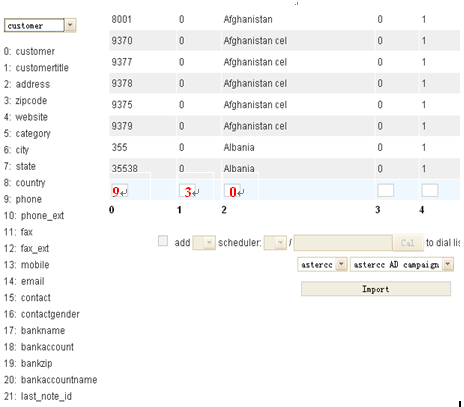Expand the scheduler dropdown
This screenshot has width=464, height=407.
(x=275, y=243)
